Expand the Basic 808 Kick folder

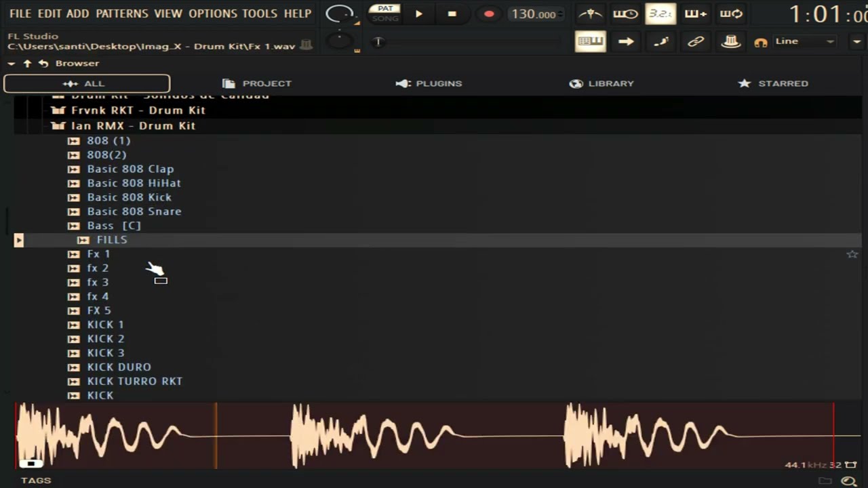[119, 198]
